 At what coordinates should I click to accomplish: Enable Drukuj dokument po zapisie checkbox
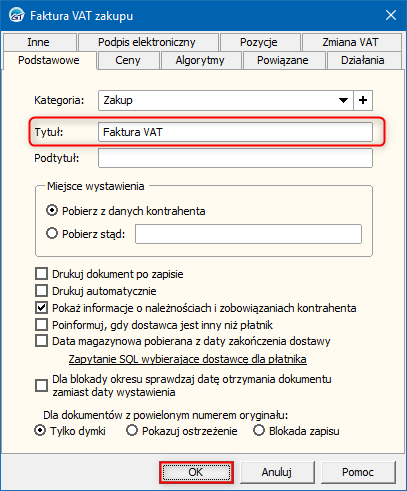[x=41, y=274]
